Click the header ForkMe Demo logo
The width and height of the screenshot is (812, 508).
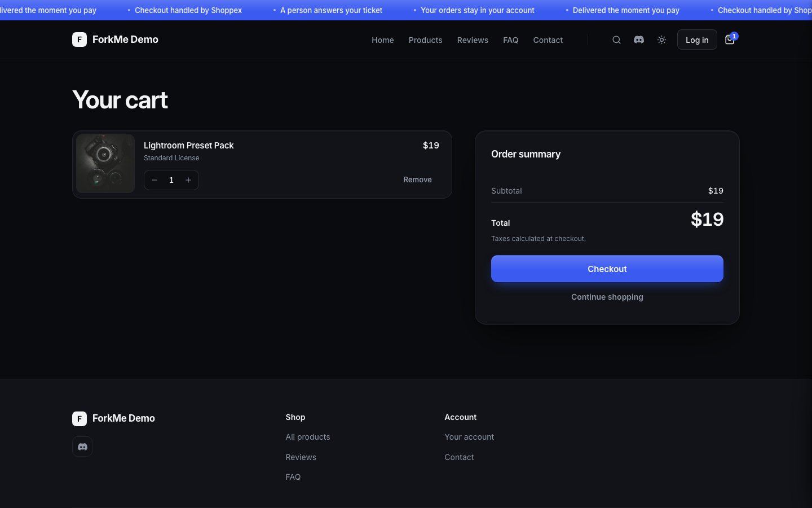click(115, 40)
